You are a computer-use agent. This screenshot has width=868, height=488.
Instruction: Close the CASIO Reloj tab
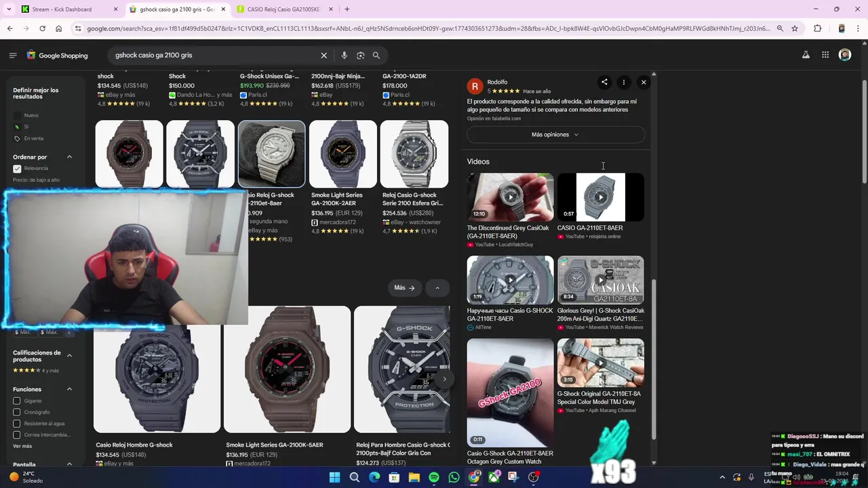(x=331, y=9)
